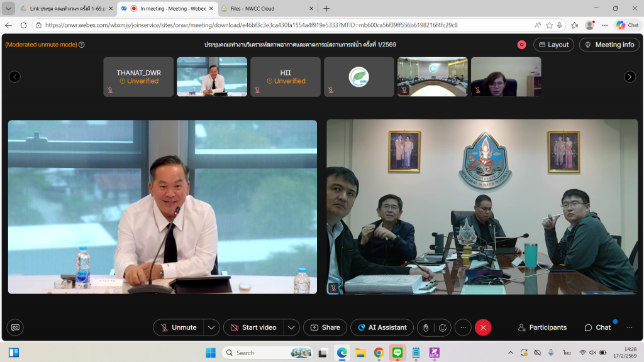Open the AI Assistant
This screenshot has height=362, width=644.
(x=382, y=327)
